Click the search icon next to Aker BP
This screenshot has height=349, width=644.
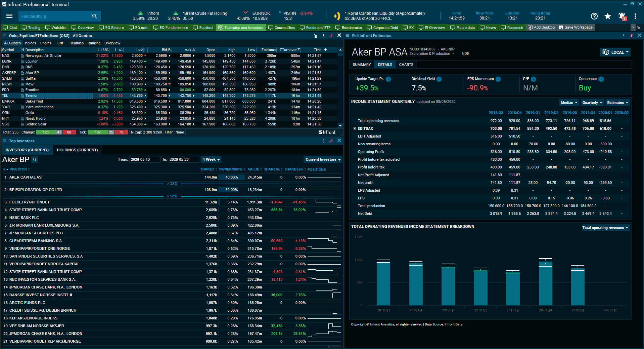pos(35,159)
